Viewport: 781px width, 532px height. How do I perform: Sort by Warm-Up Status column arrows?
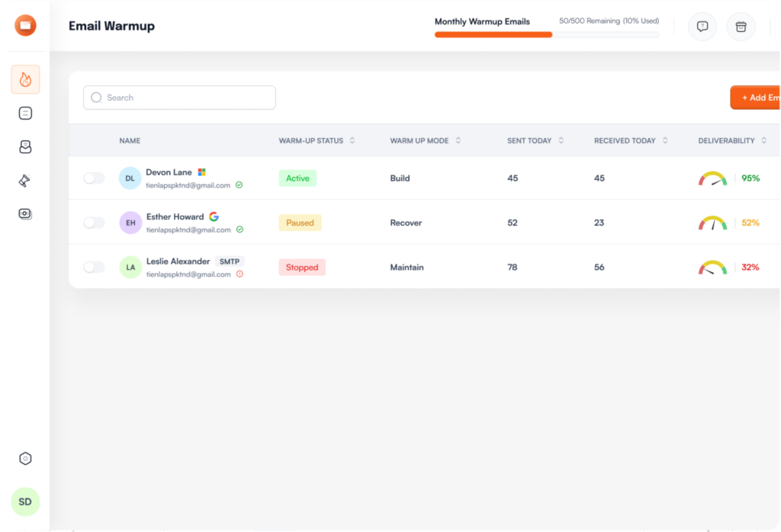tap(352, 140)
